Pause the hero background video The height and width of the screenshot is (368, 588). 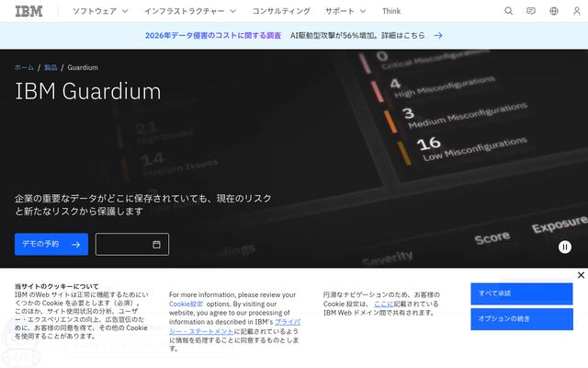pos(565,247)
